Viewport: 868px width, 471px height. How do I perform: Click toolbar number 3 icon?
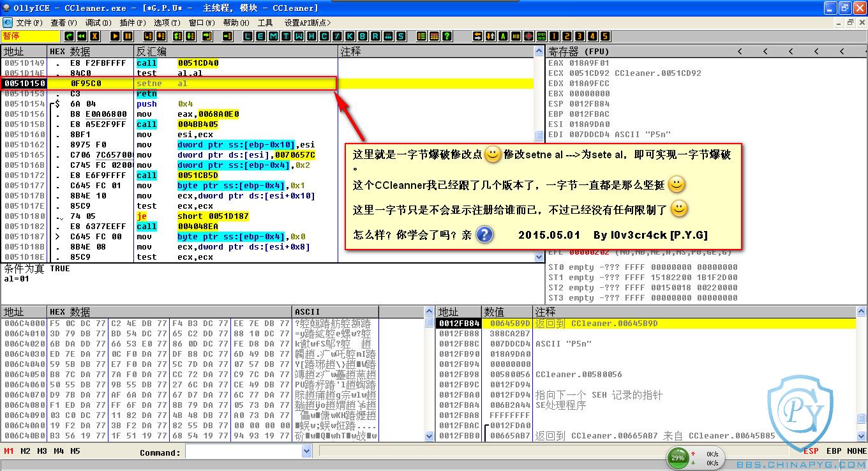580,36
